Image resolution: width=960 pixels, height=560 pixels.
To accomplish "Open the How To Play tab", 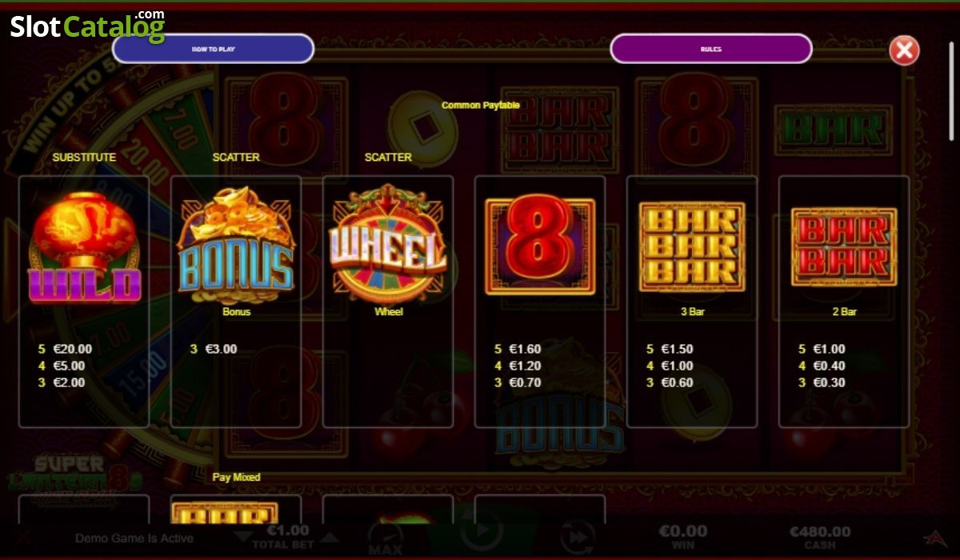I will (x=213, y=49).
